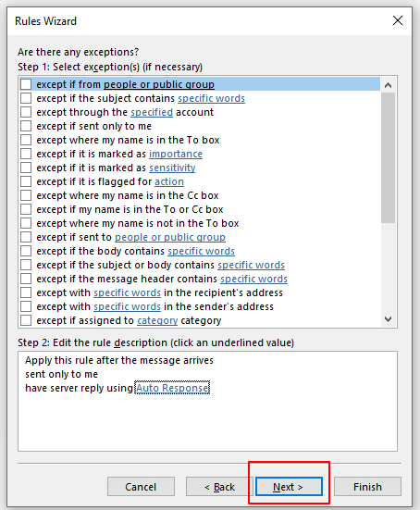Enable 'except where my name is in the Cc box'
Screen dimensions: 420x510
(26, 195)
